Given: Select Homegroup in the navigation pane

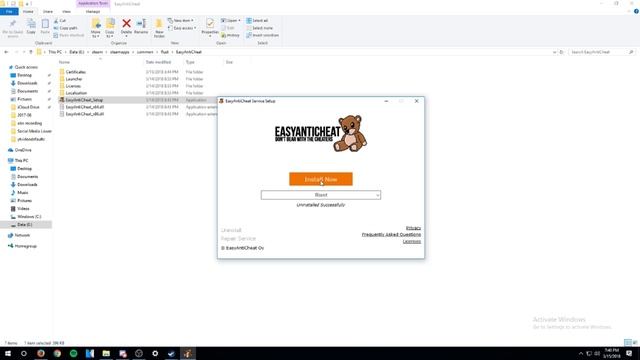Looking at the screenshot, I should pos(25,246).
